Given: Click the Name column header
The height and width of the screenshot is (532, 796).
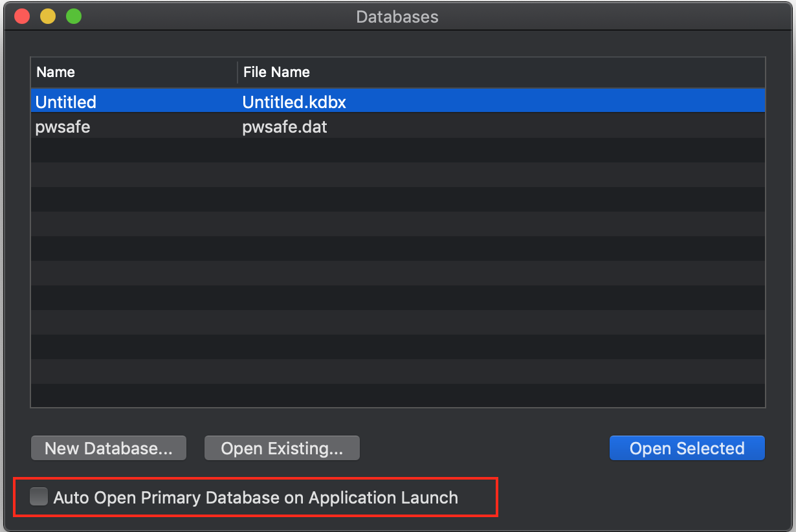Looking at the screenshot, I should click(56, 72).
